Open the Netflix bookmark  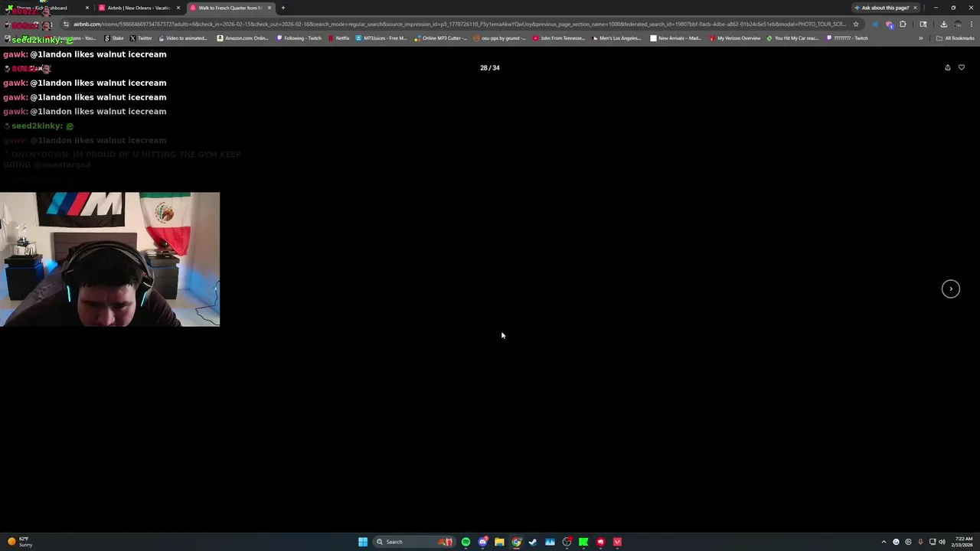(x=339, y=38)
